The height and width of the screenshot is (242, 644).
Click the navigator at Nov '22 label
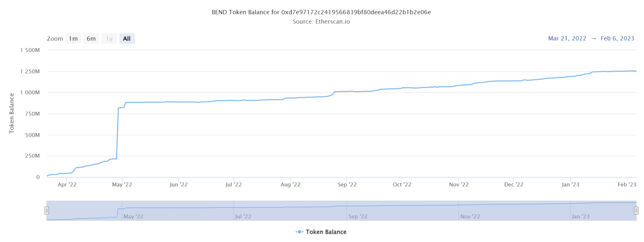coord(470,217)
